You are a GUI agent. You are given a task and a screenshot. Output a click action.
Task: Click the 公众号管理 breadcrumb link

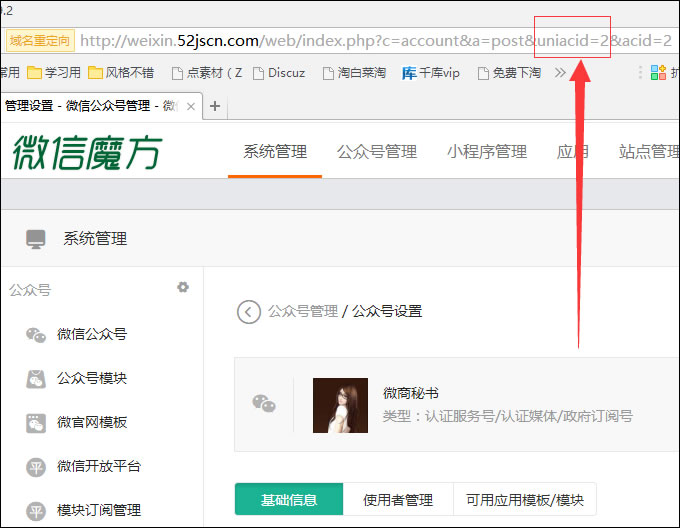coord(302,311)
